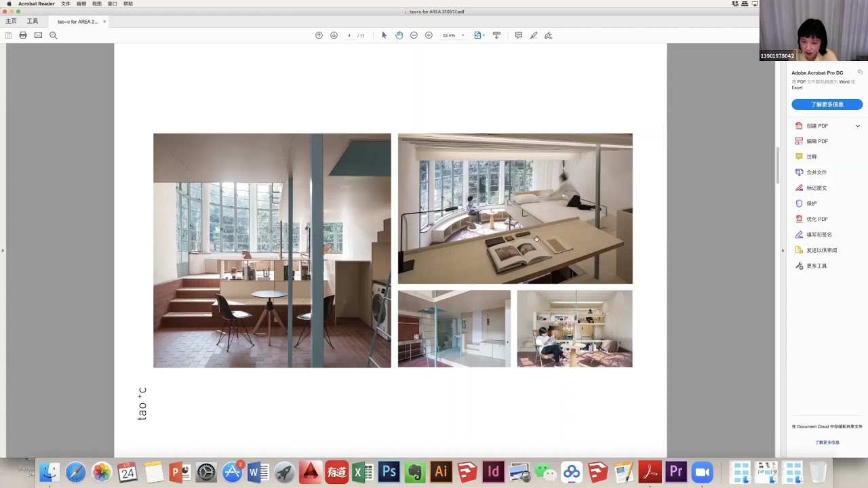The height and width of the screenshot is (488, 868).
Task: Click the 了解更多信息 blue button
Action: [x=827, y=104]
